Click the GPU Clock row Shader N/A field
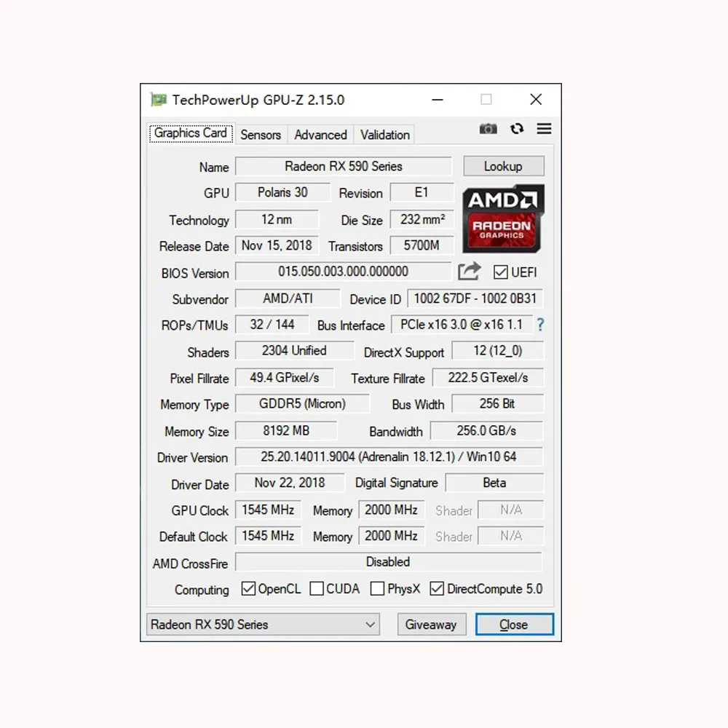 click(x=511, y=510)
